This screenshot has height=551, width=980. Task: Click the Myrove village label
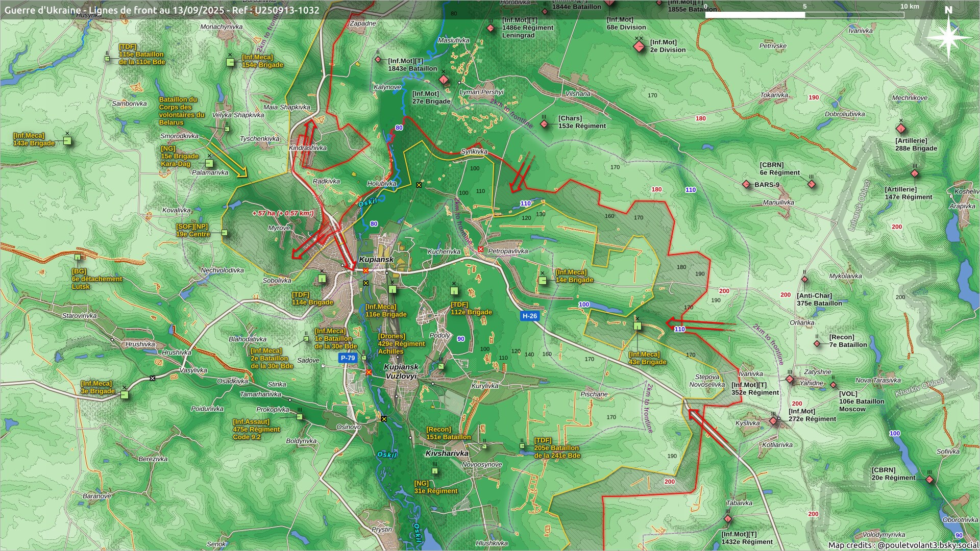tap(279, 228)
